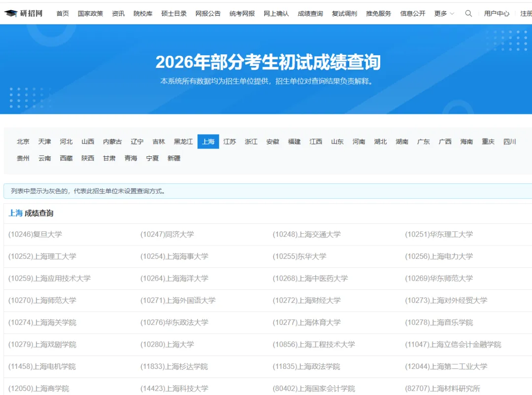The image size is (532, 395).
Task: Select the 安徽 province tab
Action: pyautogui.click(x=273, y=142)
